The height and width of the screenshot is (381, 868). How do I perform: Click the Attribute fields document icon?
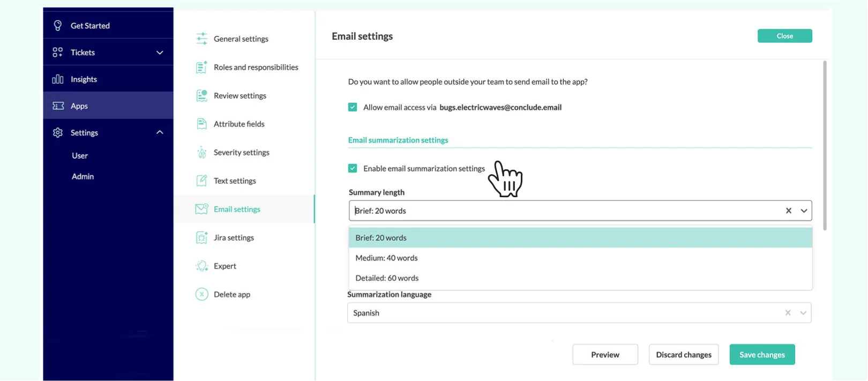pos(201,124)
